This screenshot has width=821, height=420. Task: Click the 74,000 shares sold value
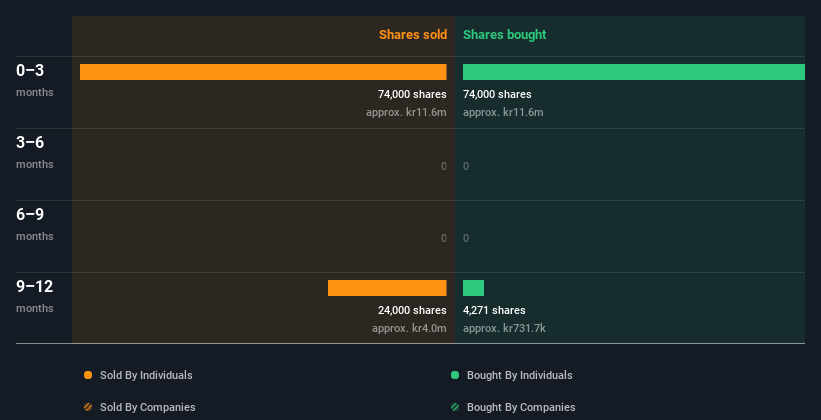[412, 94]
